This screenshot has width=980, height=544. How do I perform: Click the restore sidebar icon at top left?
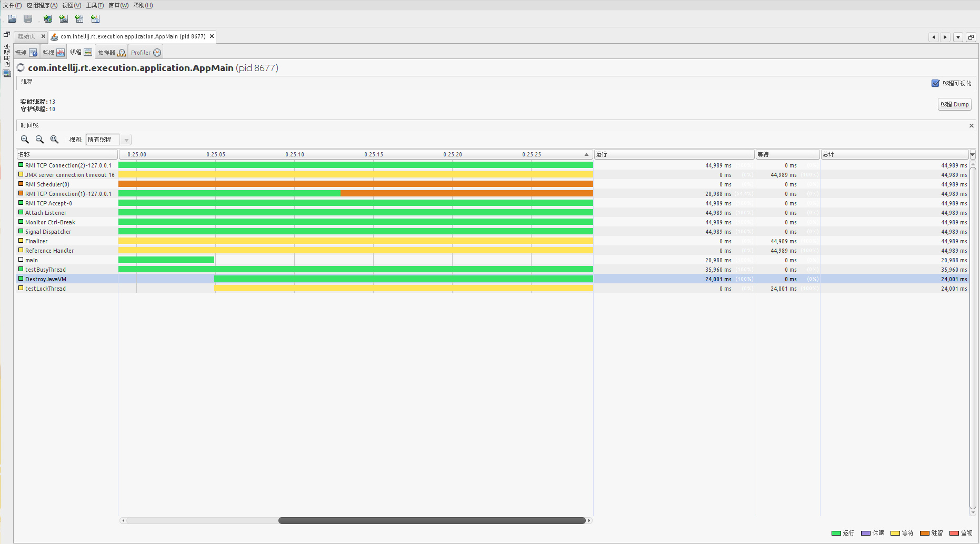point(7,34)
